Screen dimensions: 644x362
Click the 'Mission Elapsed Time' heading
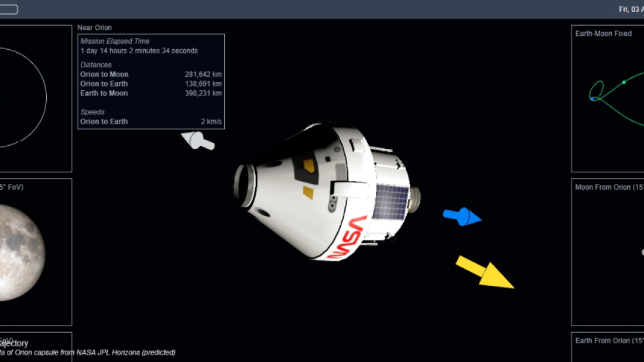tap(115, 41)
